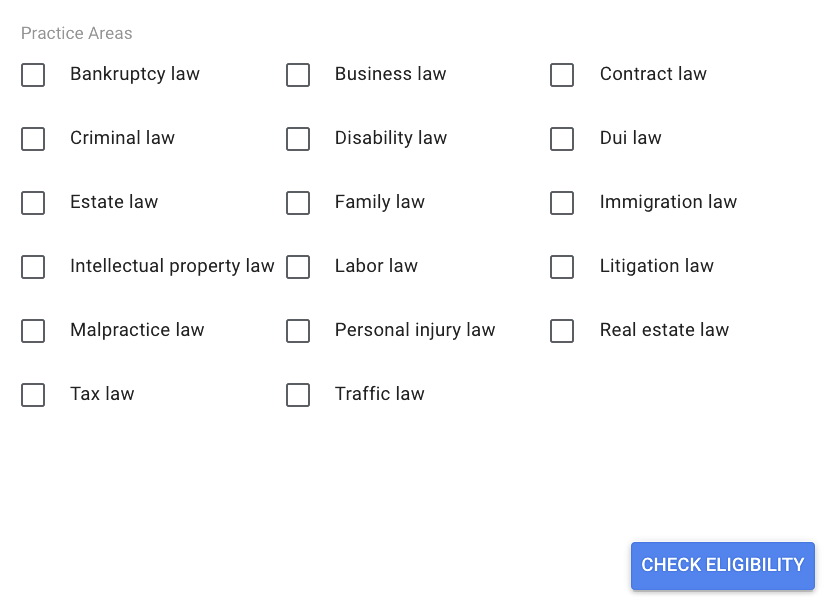Click the Immigration law label text
Image resolution: width=830 pixels, height=605 pixels.
[668, 202]
